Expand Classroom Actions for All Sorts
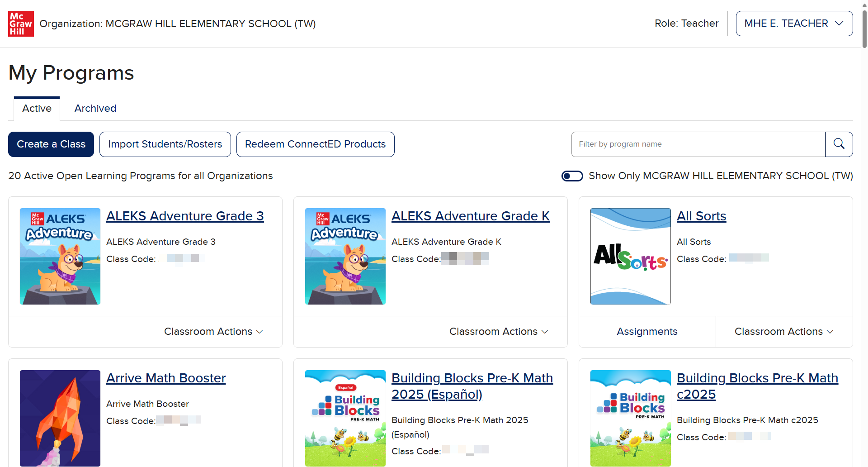This screenshot has width=868, height=467. point(784,332)
